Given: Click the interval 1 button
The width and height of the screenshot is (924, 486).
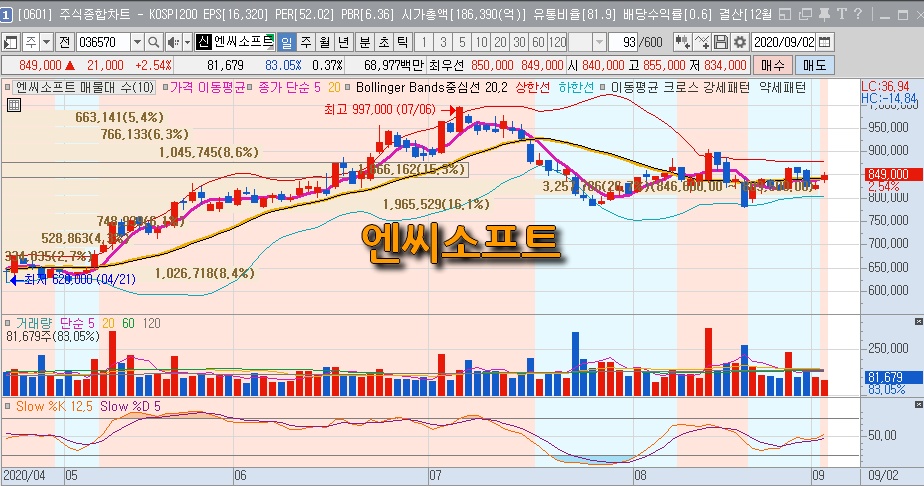Looking at the screenshot, I should click(423, 42).
